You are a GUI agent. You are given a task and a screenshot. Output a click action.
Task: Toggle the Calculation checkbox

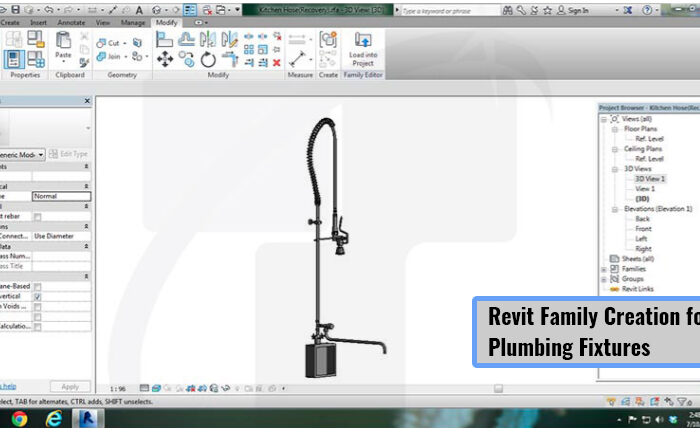[38, 327]
